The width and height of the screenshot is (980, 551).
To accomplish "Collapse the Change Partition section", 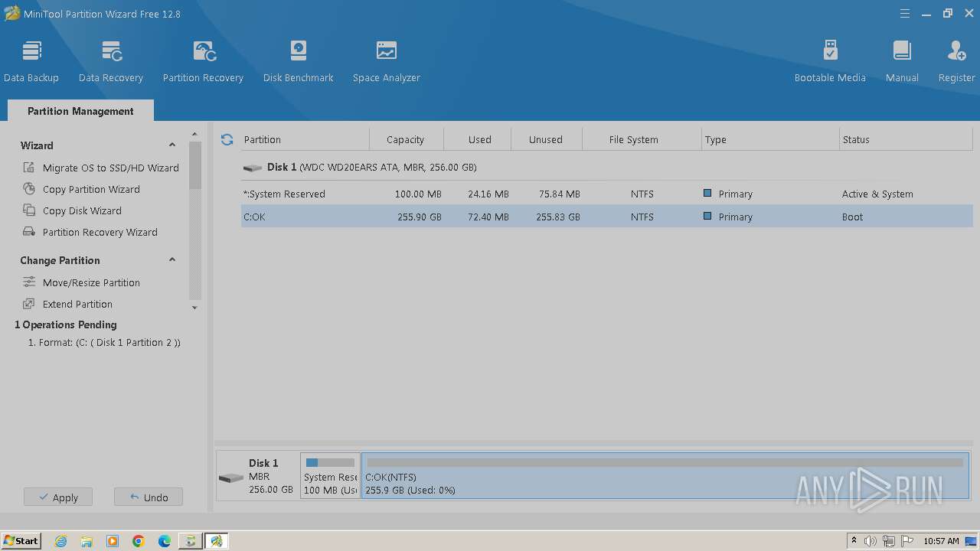I will (172, 260).
